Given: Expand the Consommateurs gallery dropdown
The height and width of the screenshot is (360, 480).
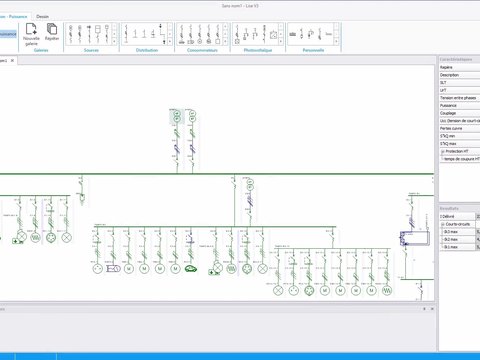Looking at the screenshot, I should click(x=225, y=41).
